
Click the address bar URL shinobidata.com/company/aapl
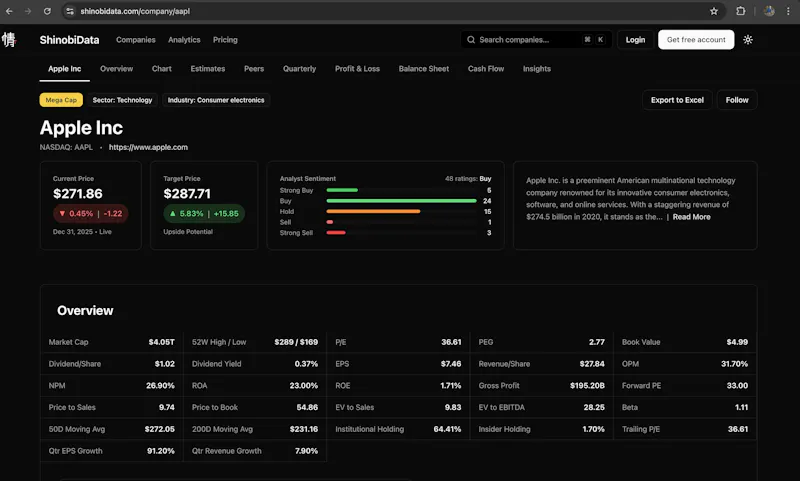pyautogui.click(x=135, y=11)
